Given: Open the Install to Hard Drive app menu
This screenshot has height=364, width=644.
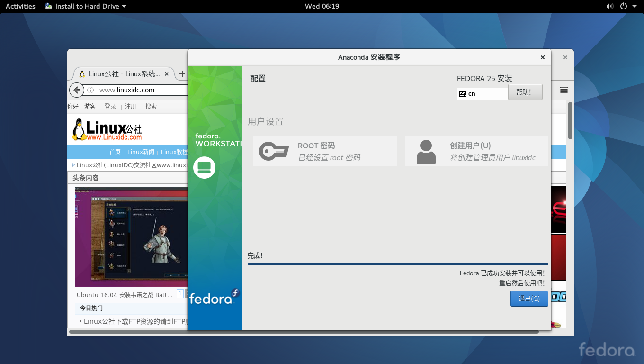Looking at the screenshot, I should tap(86, 6).
